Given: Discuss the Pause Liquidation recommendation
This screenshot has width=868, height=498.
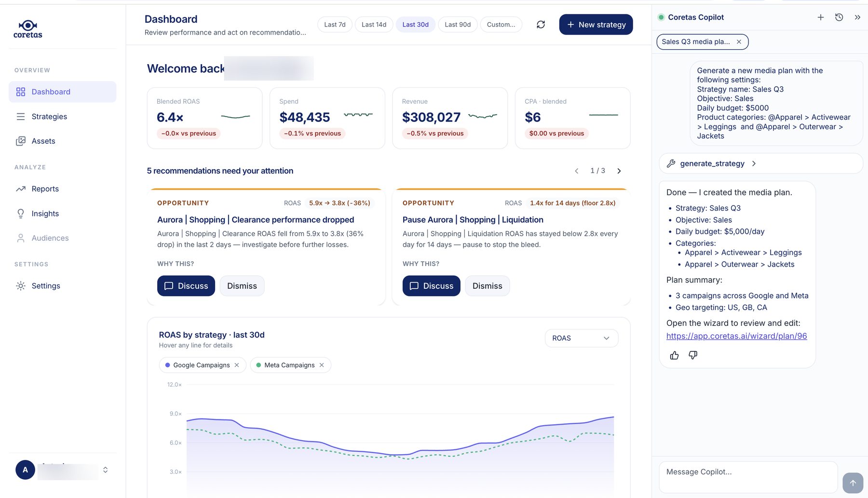Looking at the screenshot, I should point(432,286).
